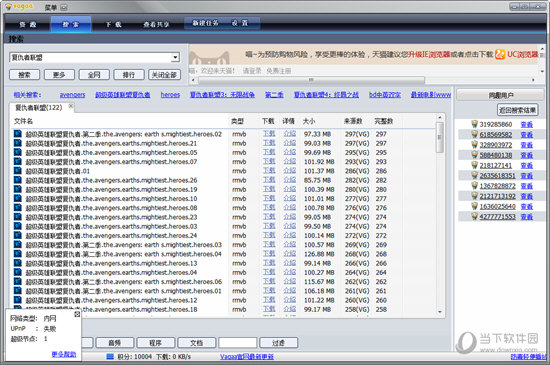Switch to the 资源 tab
This screenshot has width=550, height=365.
coord(28,24)
